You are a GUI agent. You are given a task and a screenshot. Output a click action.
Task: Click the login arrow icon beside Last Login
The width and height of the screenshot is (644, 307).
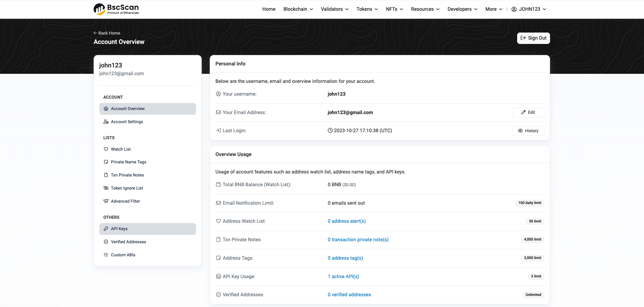click(x=218, y=131)
